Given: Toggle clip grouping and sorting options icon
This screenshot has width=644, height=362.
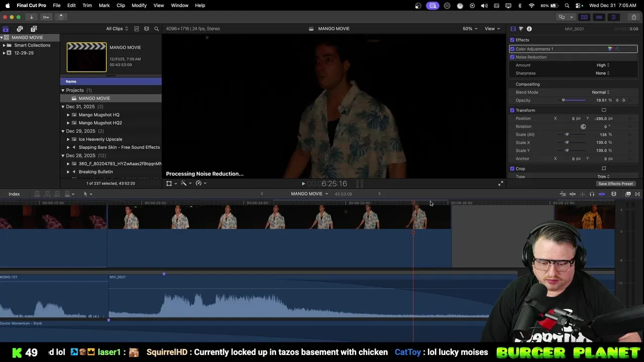Looking at the screenshot, I should pos(136,29).
